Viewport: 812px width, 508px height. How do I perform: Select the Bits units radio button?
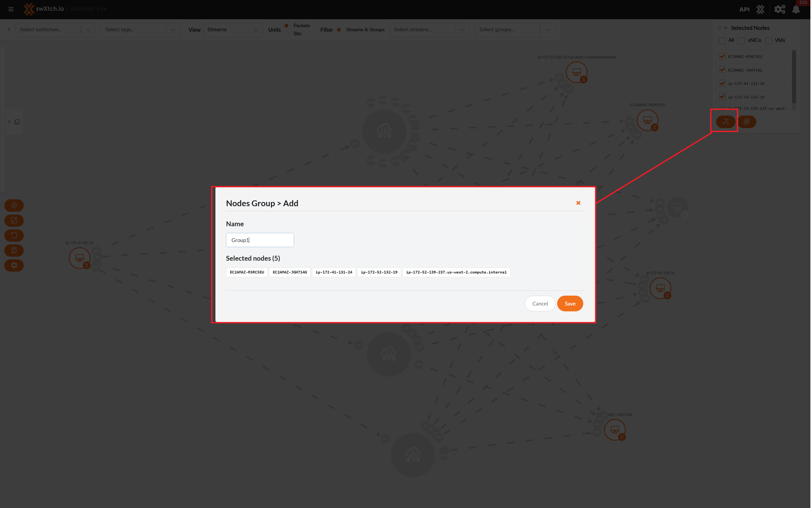point(286,34)
